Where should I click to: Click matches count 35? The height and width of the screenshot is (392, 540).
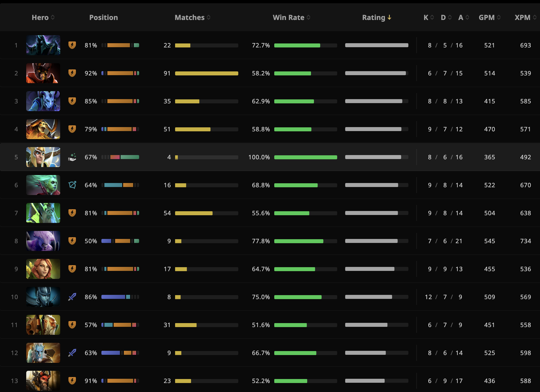click(167, 101)
